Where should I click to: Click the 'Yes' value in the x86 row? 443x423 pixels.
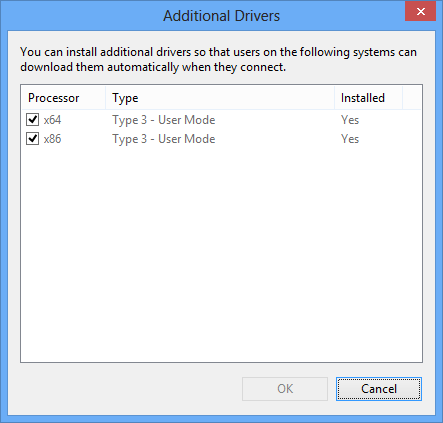click(350, 139)
